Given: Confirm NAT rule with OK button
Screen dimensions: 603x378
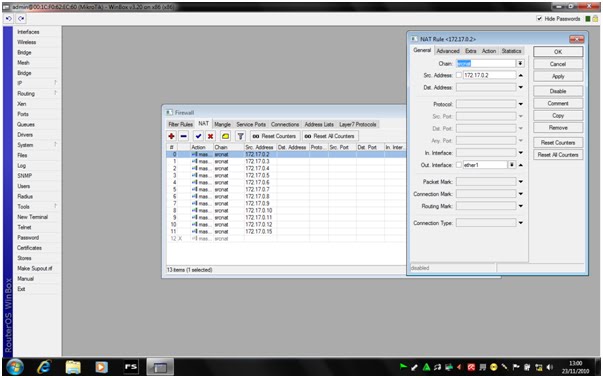Looking at the screenshot, I should [x=558, y=52].
